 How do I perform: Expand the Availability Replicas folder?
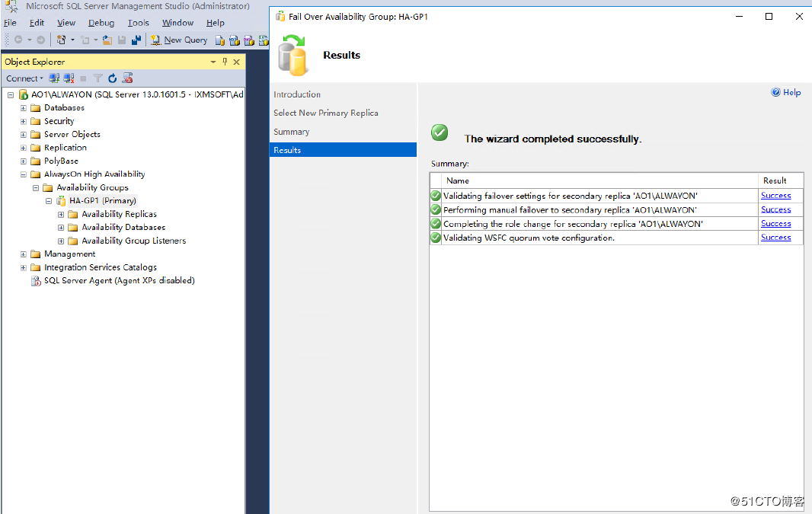61,214
